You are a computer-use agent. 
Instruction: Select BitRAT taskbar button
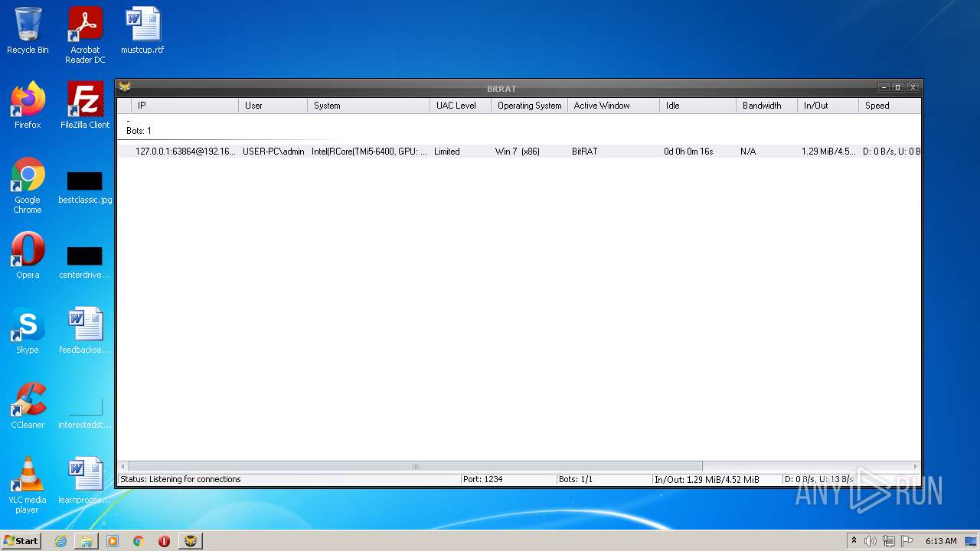click(191, 541)
